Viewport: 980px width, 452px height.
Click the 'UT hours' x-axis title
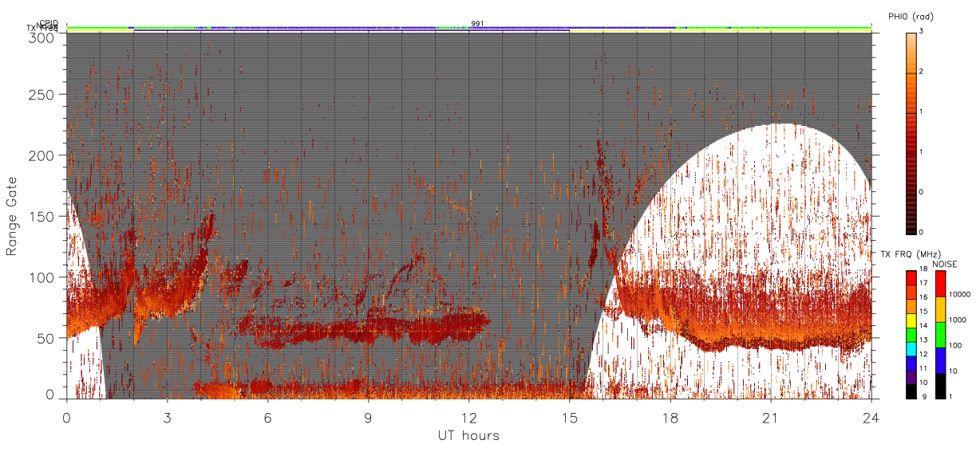(x=468, y=436)
